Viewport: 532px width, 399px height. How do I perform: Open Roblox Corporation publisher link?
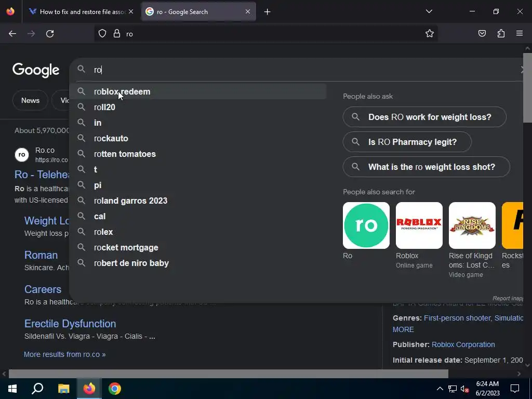(463, 345)
